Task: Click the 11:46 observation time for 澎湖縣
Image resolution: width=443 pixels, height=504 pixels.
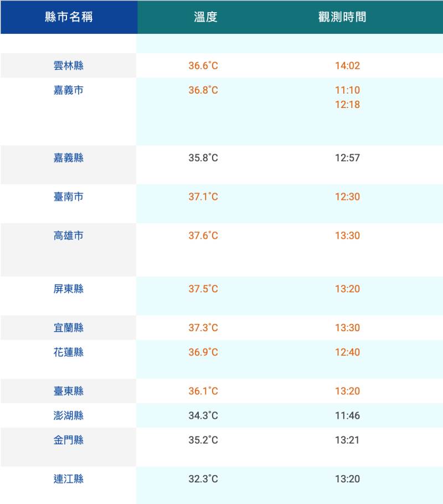Action: (x=348, y=415)
